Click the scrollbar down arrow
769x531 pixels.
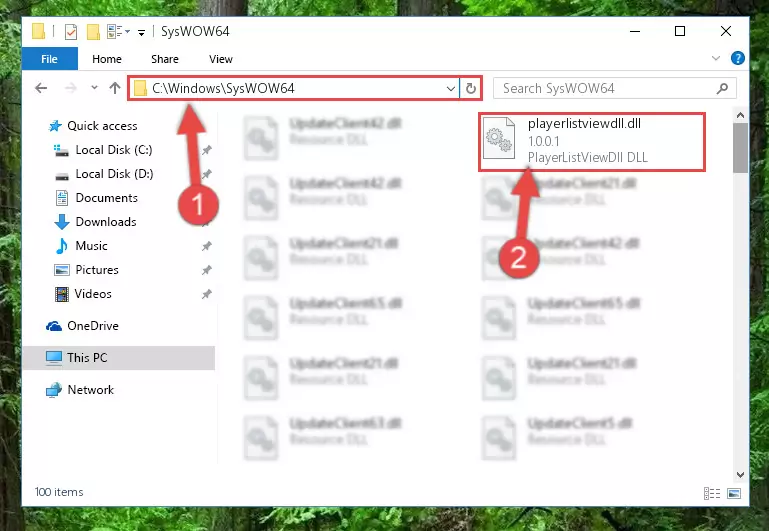tap(741, 474)
